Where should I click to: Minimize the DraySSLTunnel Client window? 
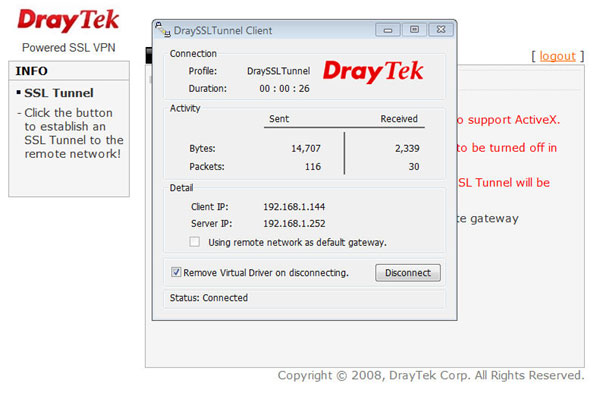pyautogui.click(x=388, y=30)
